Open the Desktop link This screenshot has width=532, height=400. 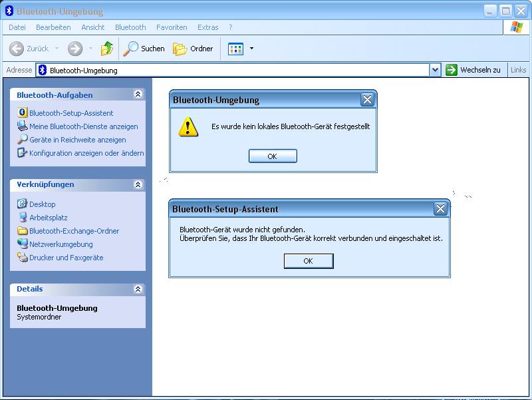point(42,204)
